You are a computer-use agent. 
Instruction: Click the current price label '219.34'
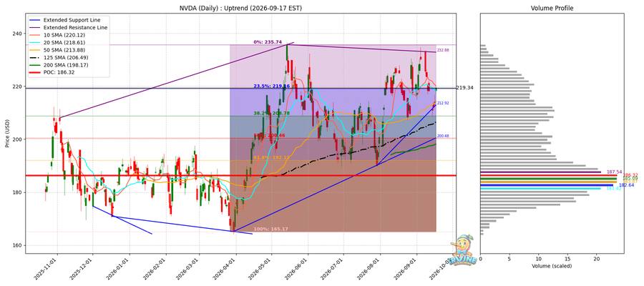pyautogui.click(x=464, y=88)
